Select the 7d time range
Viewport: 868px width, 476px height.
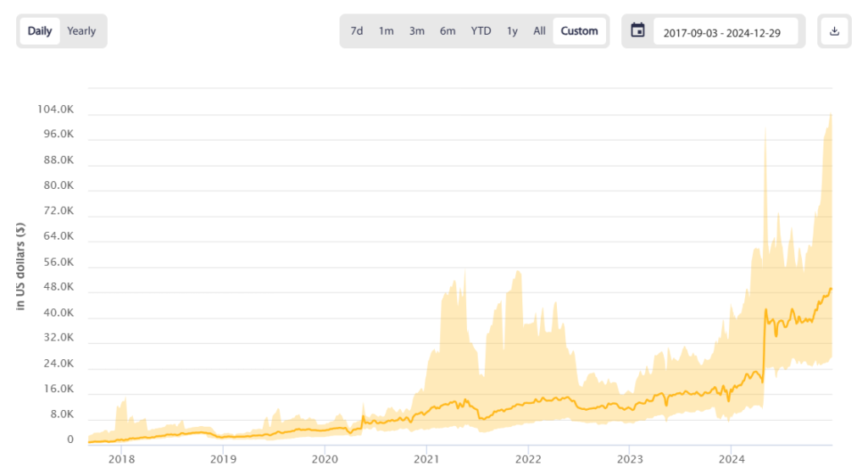[357, 31]
